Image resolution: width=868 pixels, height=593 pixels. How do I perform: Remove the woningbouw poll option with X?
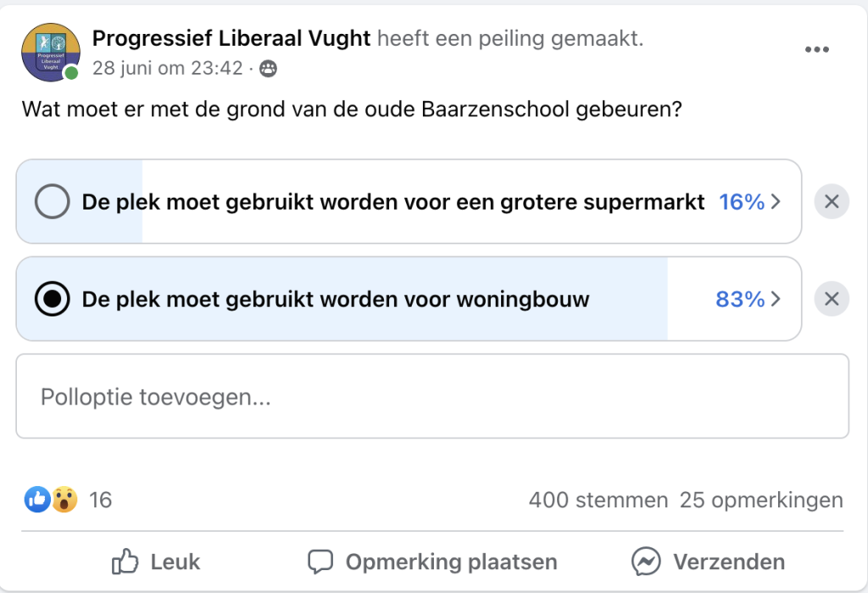click(832, 299)
